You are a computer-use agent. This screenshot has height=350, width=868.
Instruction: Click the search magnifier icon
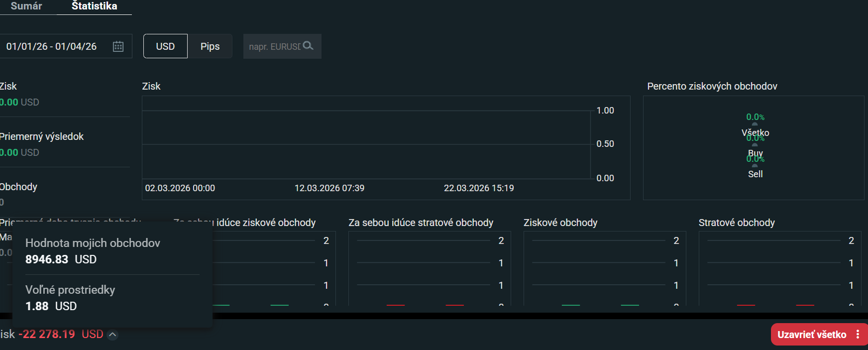click(308, 46)
